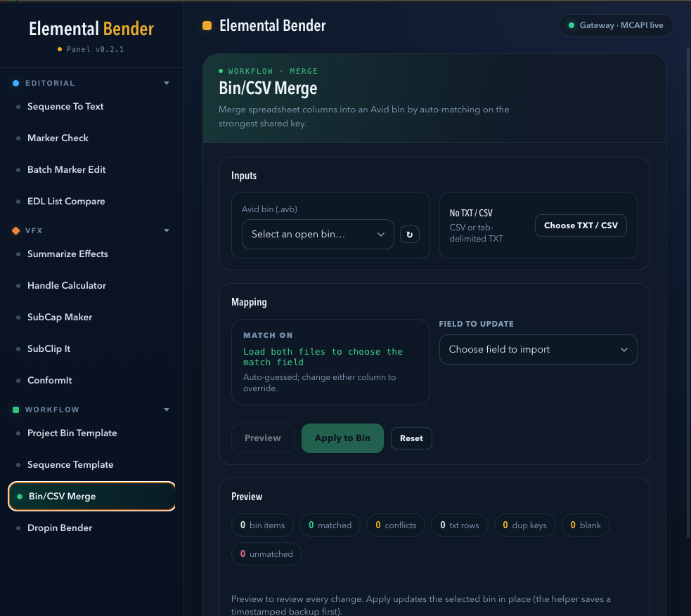The width and height of the screenshot is (691, 616).
Task: Click the green WORKFLOW square icon
Action: point(16,410)
